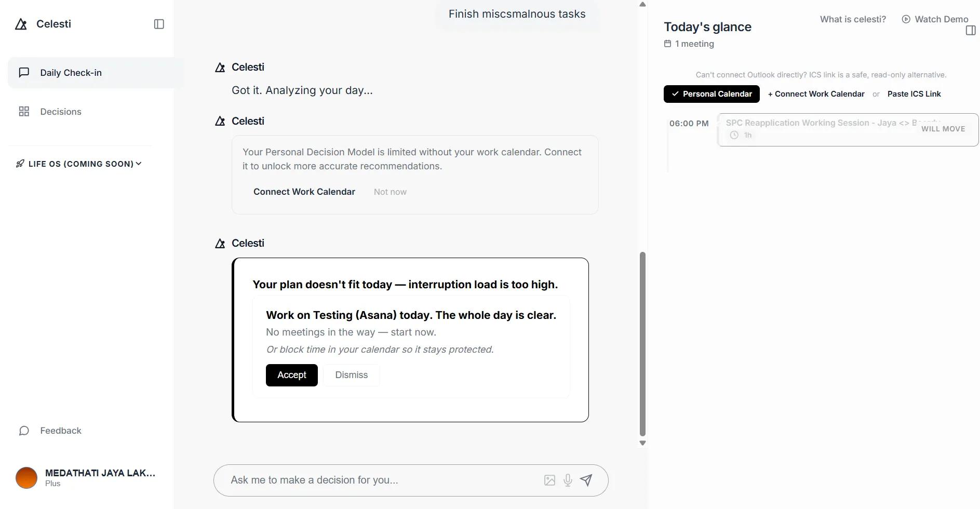980x509 pixels.
Task: Toggle the right Today's glance panel icon
Action: pyautogui.click(x=970, y=31)
